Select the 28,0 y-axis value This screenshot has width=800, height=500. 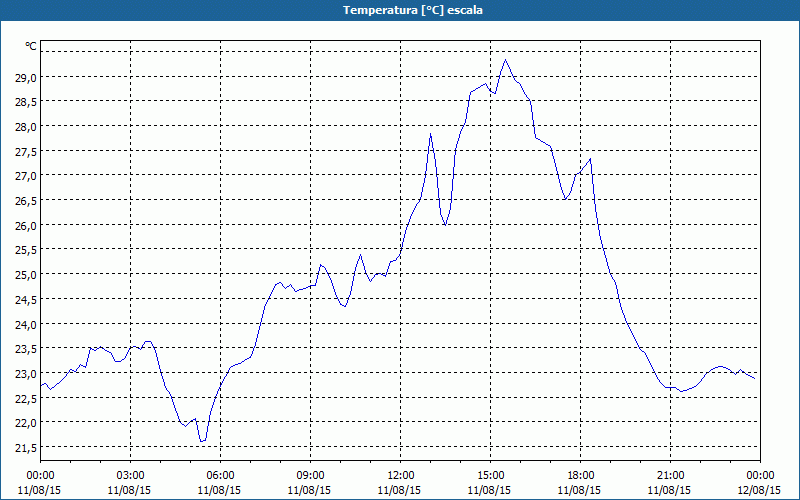point(28,127)
